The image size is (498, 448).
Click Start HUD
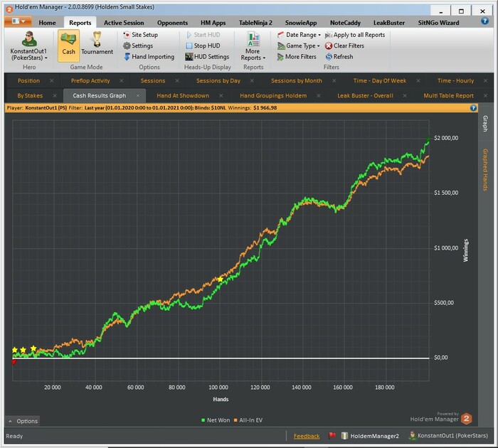[x=203, y=35]
